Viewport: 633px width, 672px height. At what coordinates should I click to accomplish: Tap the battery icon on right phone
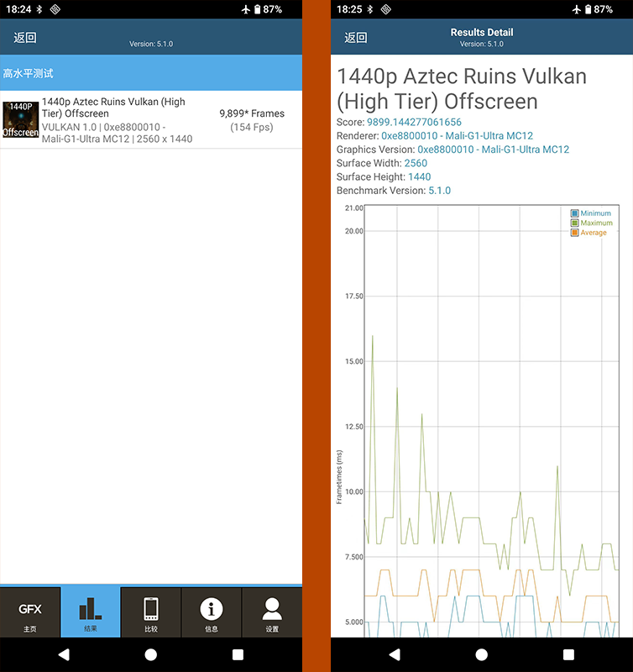[588, 9]
